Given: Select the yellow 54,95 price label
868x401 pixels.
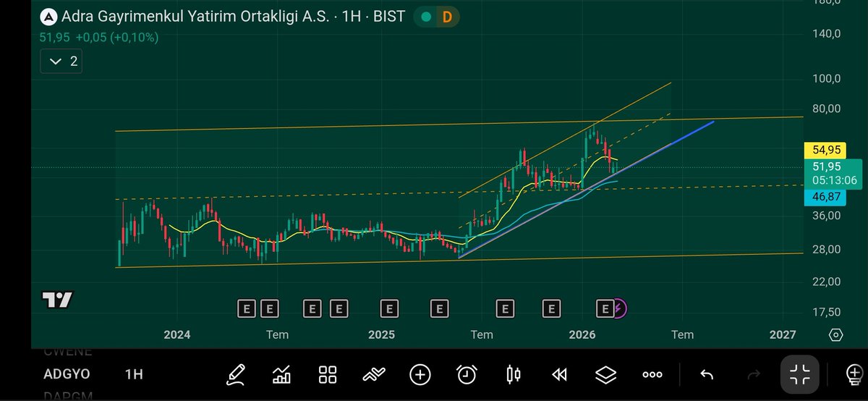Looking at the screenshot, I should point(826,151).
